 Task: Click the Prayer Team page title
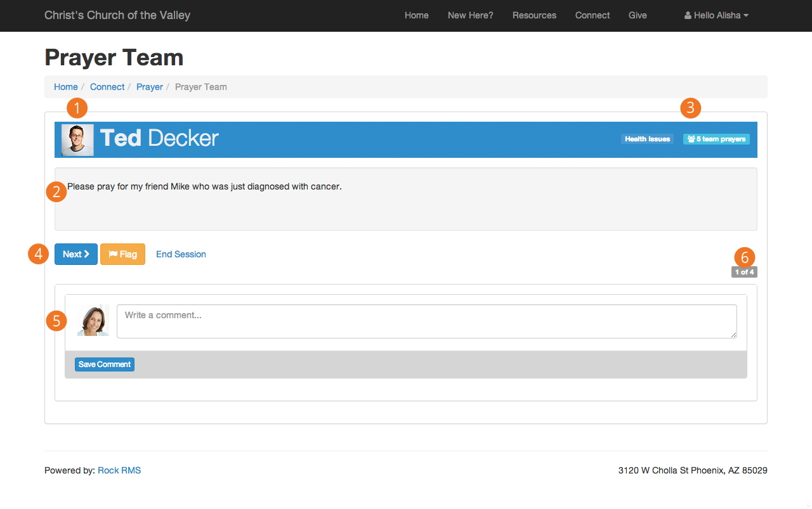point(114,58)
